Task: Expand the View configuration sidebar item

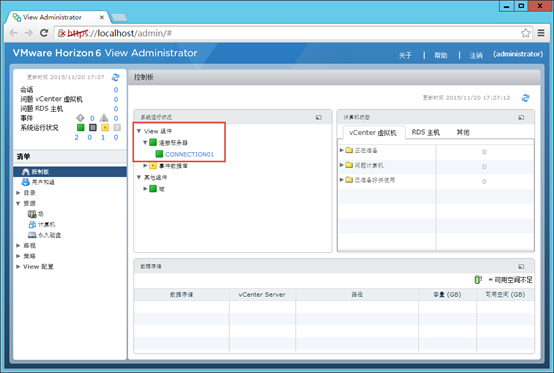Action: (x=35, y=267)
